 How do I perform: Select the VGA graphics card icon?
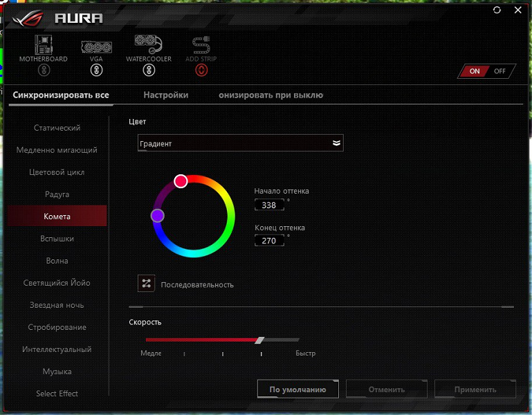pyautogui.click(x=96, y=47)
